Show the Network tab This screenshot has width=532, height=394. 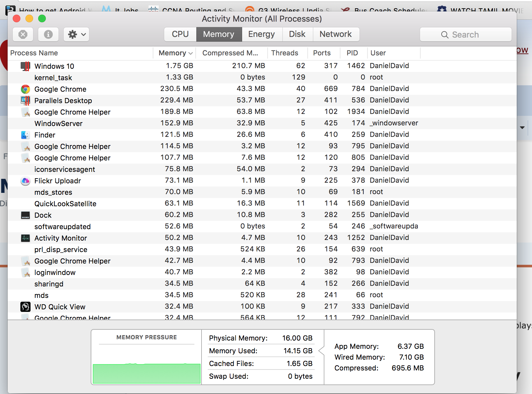(x=336, y=34)
